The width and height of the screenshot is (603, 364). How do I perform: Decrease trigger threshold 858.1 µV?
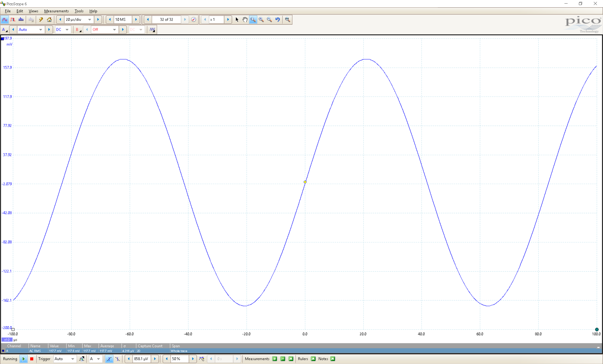[x=129, y=359]
